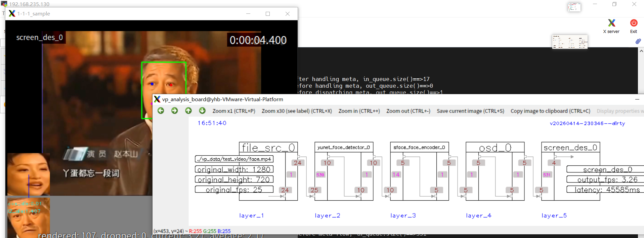The width and height of the screenshot is (644, 238).
Task: Click the red Exit power icon
Action: point(634,23)
